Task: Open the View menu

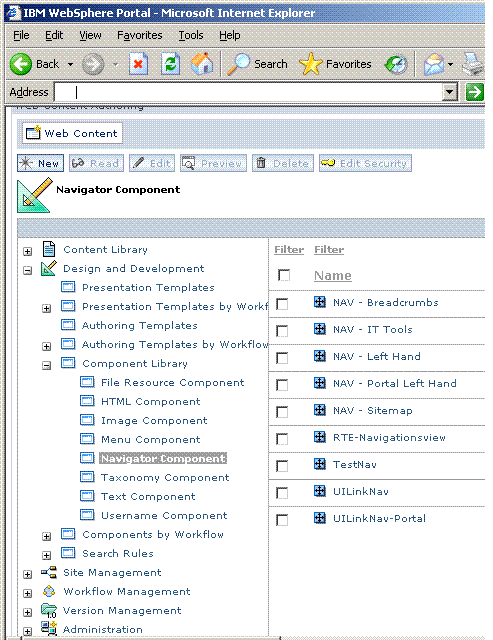Action: [90, 36]
